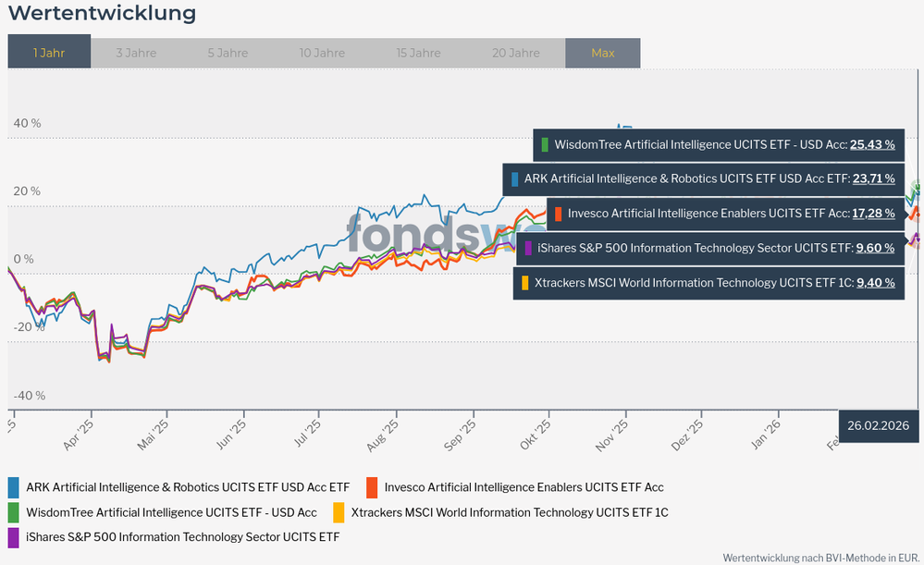Viewport: 924px width, 565px height.
Task: Click the 0 % y-axis label
Action: click(x=23, y=259)
